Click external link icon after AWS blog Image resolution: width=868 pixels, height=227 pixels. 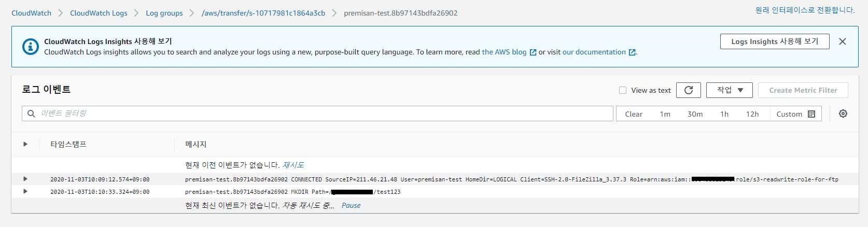(533, 52)
